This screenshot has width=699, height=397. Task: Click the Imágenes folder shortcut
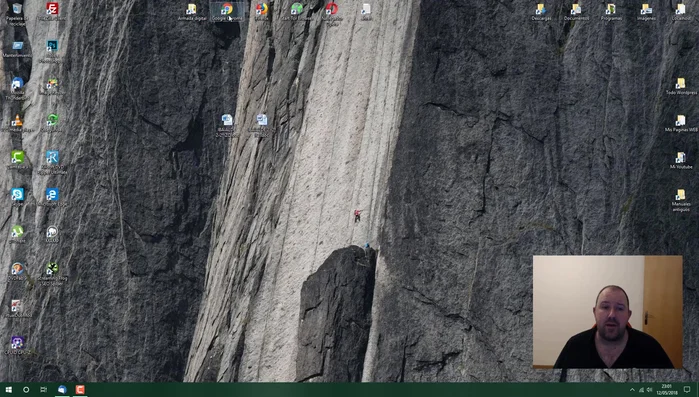(x=646, y=12)
